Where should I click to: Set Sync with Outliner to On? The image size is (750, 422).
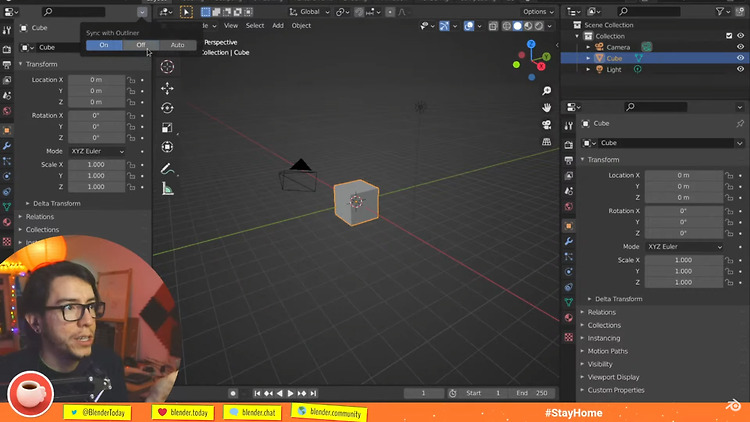point(104,45)
